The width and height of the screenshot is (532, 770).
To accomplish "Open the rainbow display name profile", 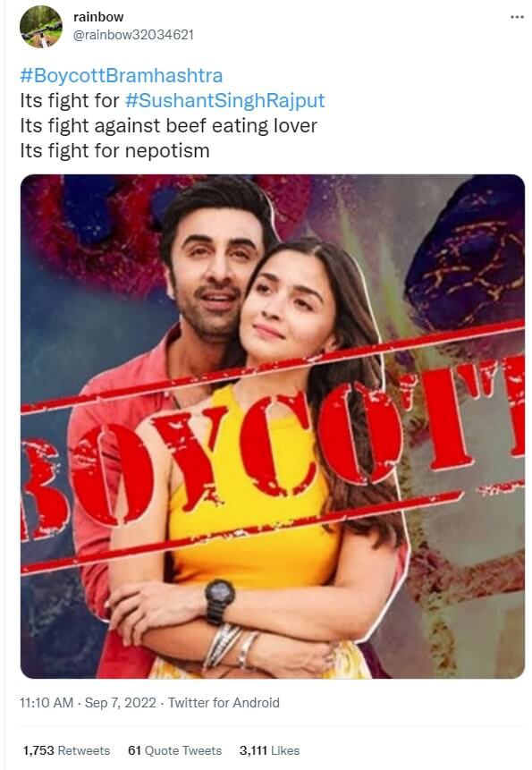I will 98,17.
